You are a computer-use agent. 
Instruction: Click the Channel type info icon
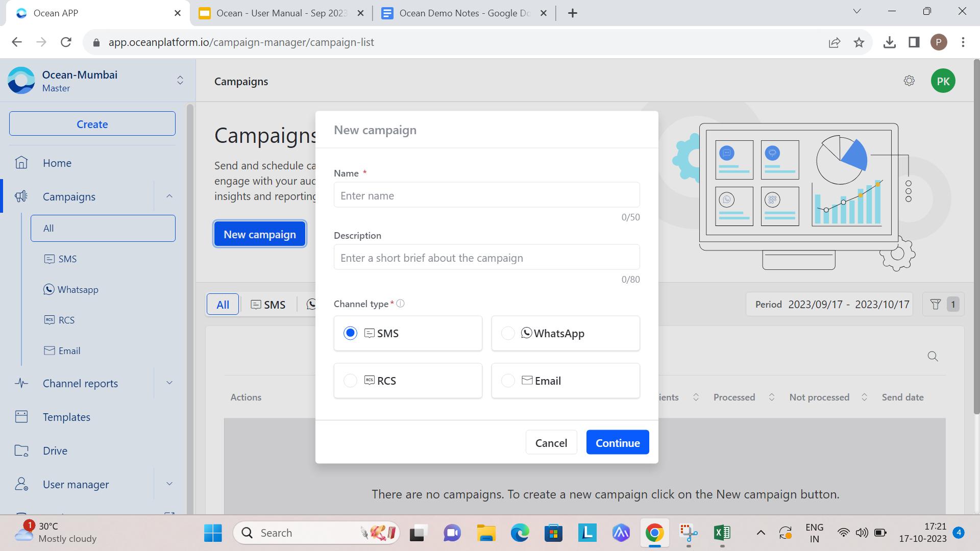pos(401,304)
